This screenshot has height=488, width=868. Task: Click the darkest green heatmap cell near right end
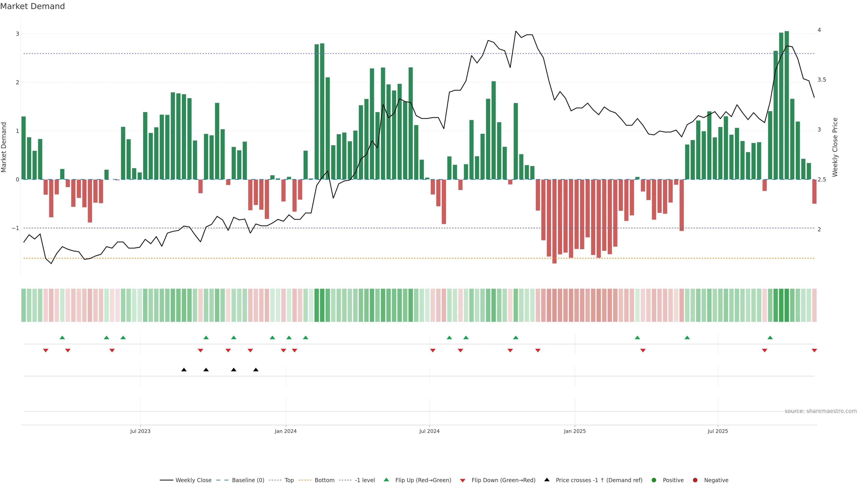click(787, 305)
